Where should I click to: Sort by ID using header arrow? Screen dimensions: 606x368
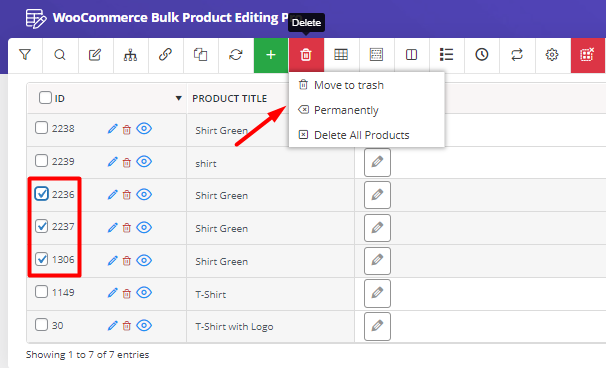point(179,98)
